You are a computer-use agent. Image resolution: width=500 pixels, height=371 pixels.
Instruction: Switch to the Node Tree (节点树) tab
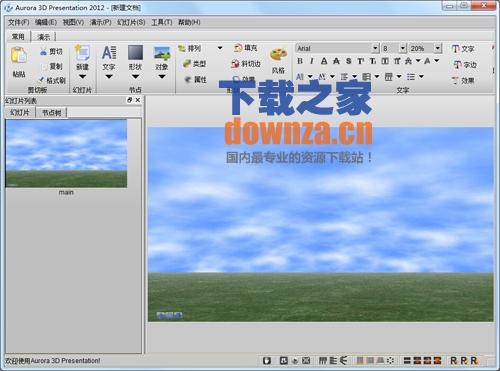[52, 113]
